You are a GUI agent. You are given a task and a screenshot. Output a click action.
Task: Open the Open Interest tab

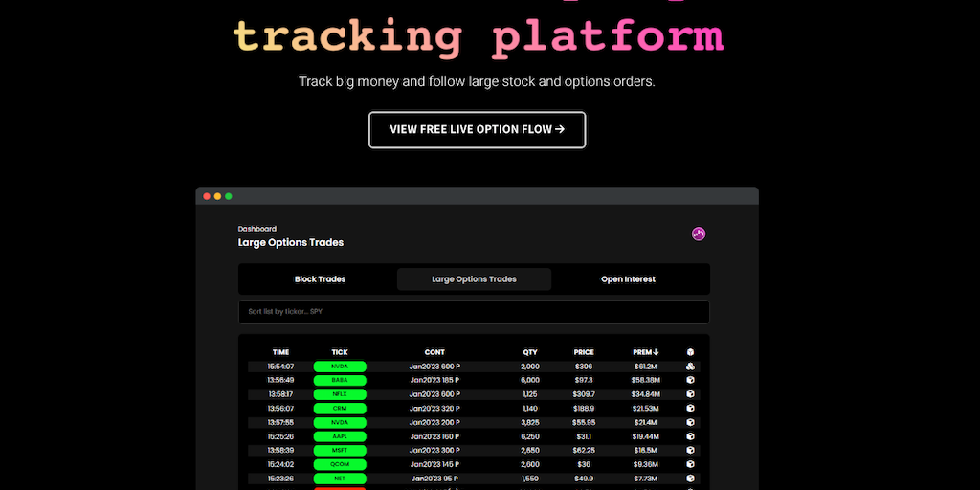[x=628, y=279]
